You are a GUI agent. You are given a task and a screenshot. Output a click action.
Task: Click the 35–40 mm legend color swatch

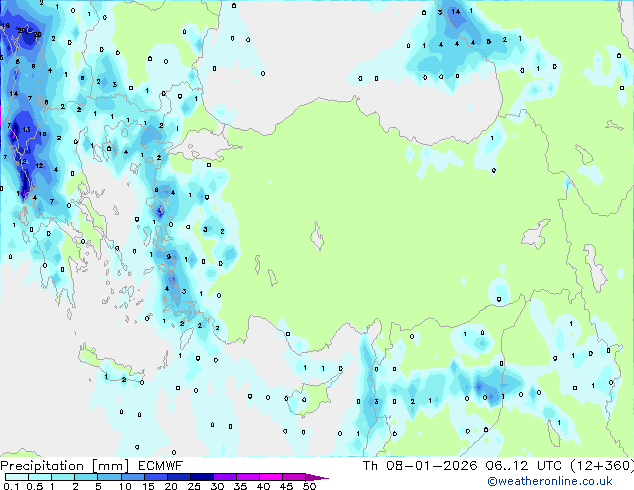(x=248, y=477)
